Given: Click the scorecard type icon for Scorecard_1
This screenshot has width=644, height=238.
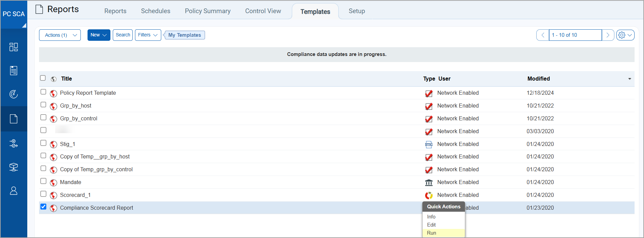Looking at the screenshot, I should [429, 196].
